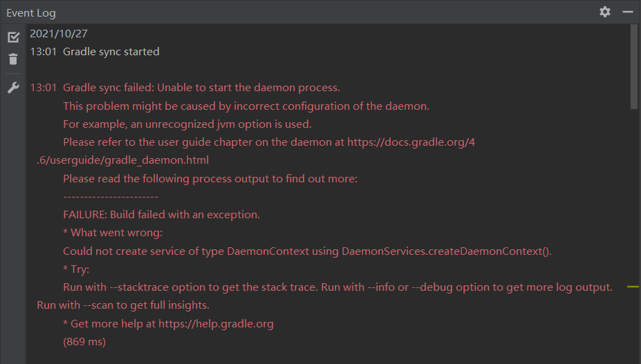Follow the gradle_daemon.html link continuation

pyautogui.click(x=122, y=160)
